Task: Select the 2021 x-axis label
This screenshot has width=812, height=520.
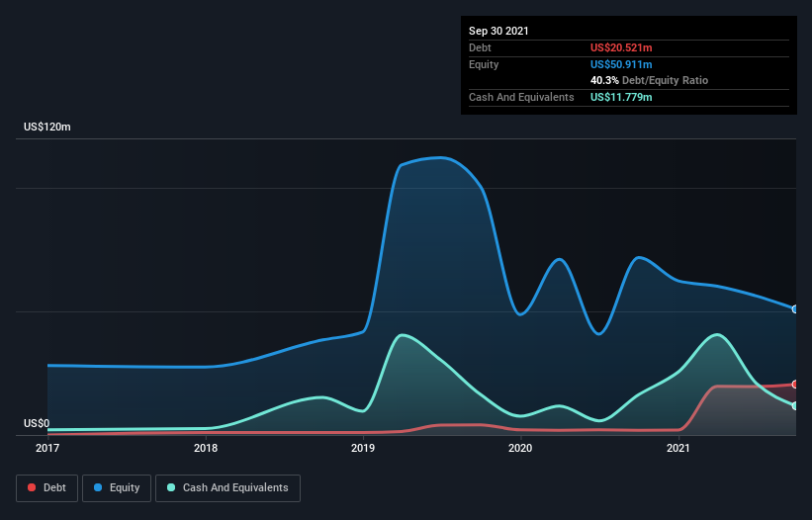Action: click(677, 448)
